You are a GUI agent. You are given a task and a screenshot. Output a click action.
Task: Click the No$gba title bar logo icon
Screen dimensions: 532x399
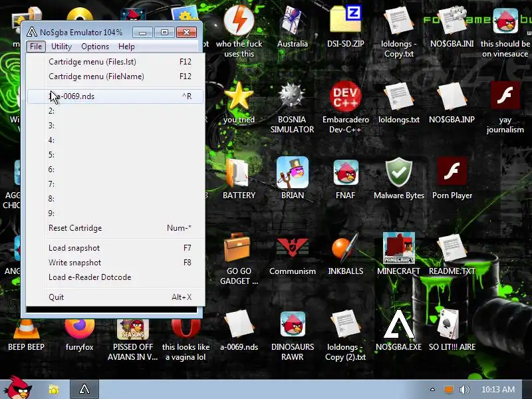pyautogui.click(x=31, y=32)
